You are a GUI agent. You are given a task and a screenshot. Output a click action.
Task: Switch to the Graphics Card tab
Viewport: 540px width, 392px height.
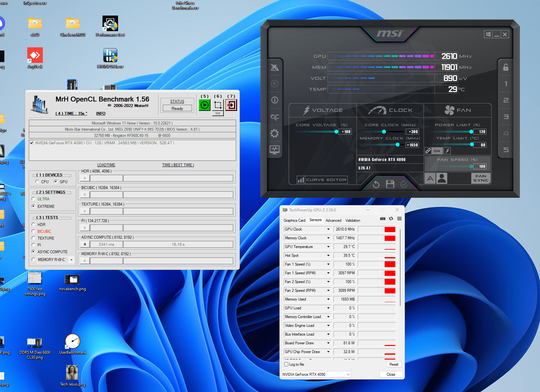(x=294, y=220)
